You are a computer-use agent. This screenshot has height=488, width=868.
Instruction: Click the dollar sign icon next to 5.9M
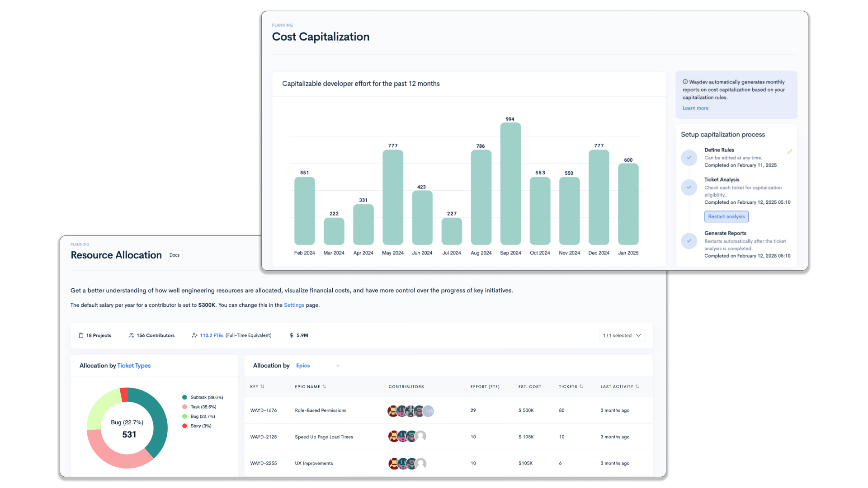[292, 336]
